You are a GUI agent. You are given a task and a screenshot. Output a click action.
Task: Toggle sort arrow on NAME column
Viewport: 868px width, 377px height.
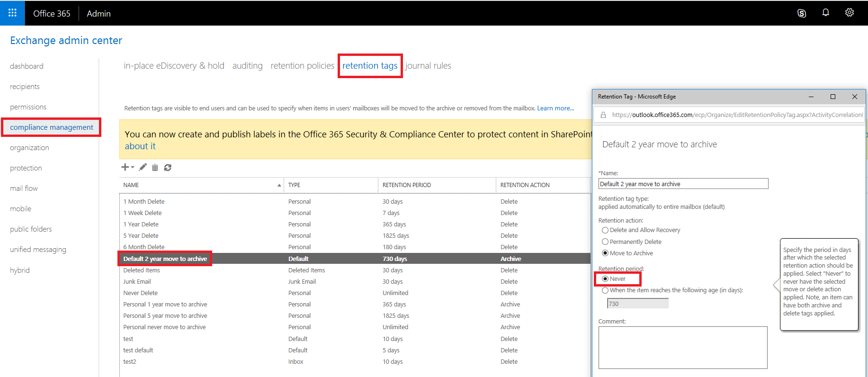[279, 185]
